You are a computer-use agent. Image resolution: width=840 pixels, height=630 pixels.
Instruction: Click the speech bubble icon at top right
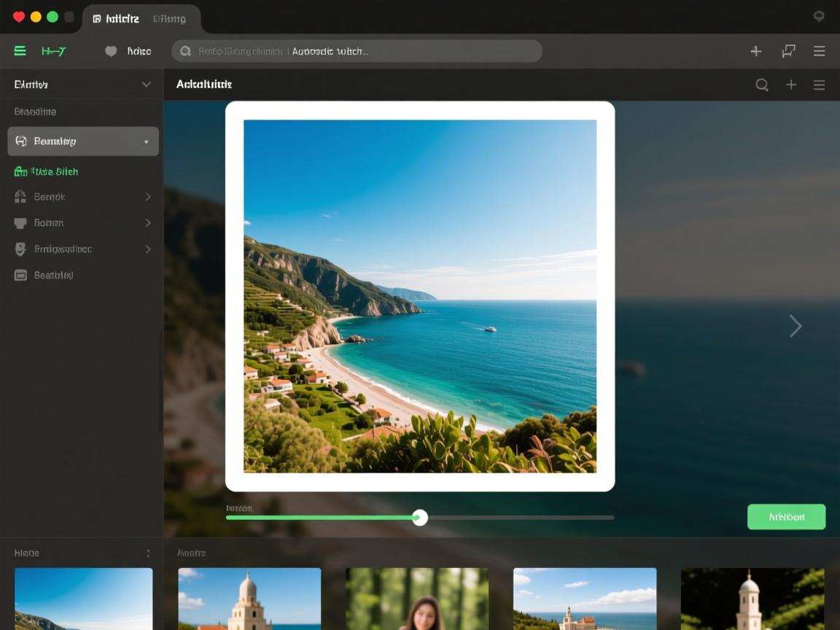[x=819, y=17]
